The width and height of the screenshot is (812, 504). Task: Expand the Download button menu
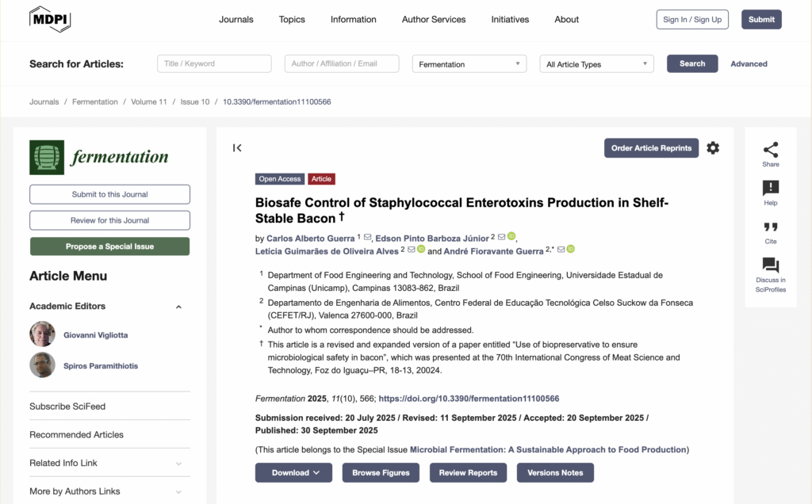pos(293,473)
